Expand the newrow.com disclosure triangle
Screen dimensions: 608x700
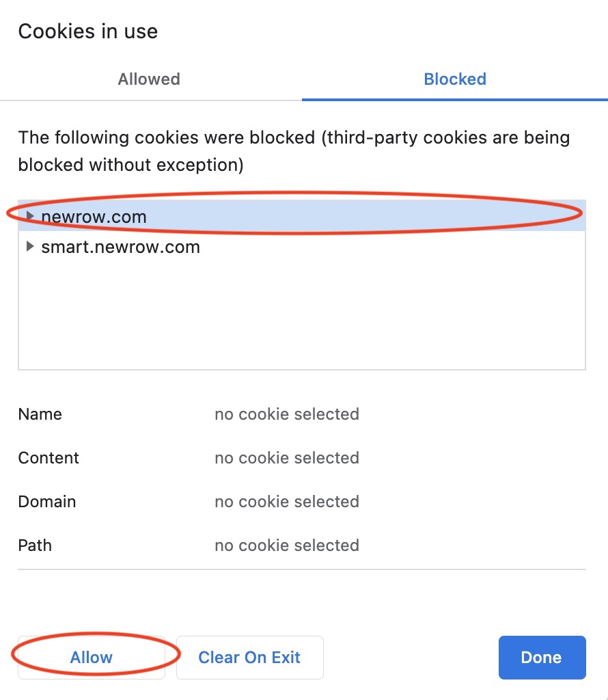pyautogui.click(x=29, y=216)
